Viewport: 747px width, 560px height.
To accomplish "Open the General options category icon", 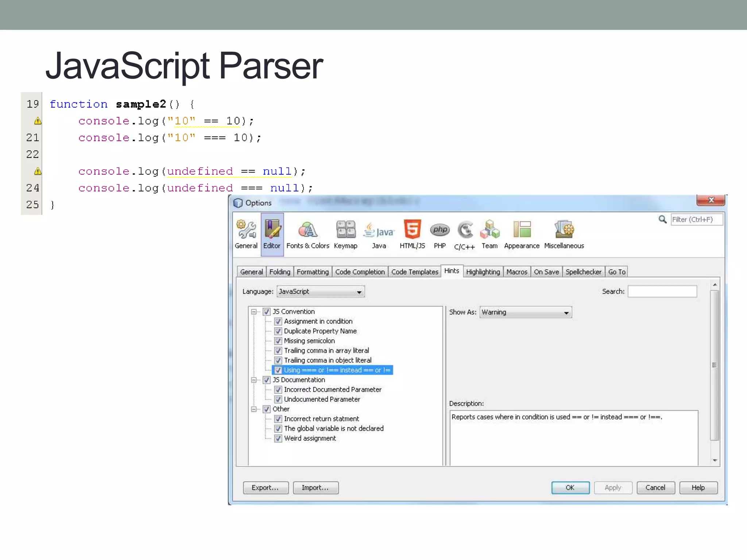I will pos(246,234).
